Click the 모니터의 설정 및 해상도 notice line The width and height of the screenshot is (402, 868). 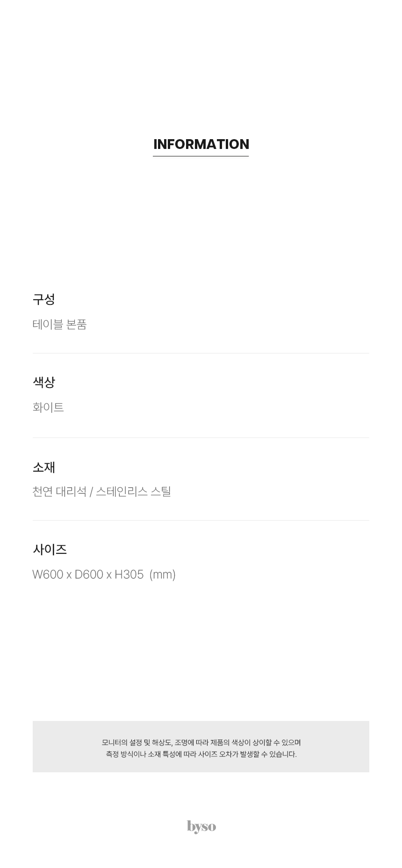(201, 742)
